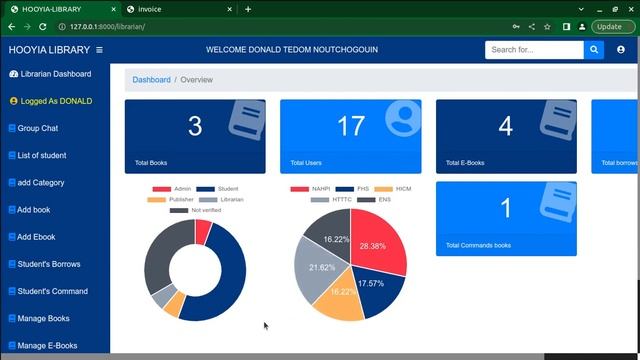Toggle Publisher series in donut chart legend

(170, 200)
